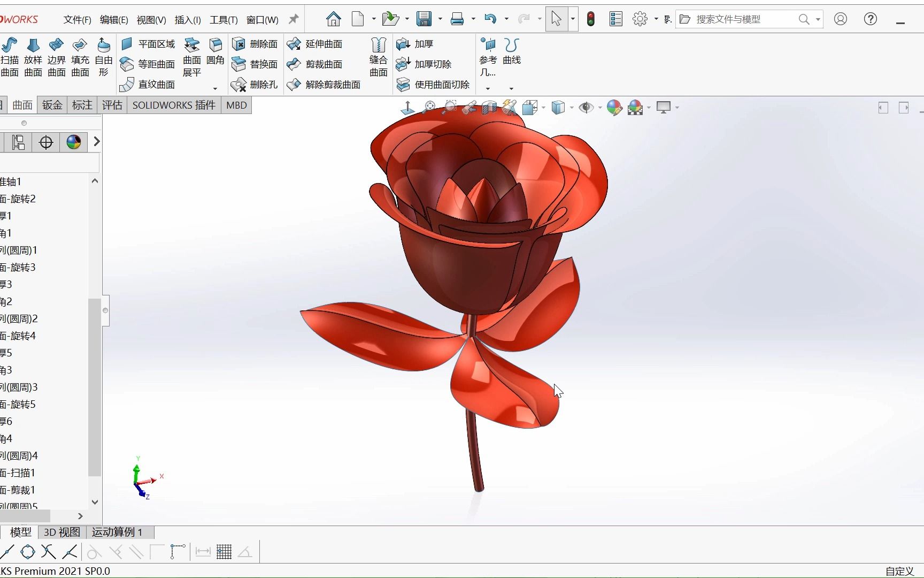The image size is (924, 578).
Task: Open the file properties list icon
Action: pos(616,19)
